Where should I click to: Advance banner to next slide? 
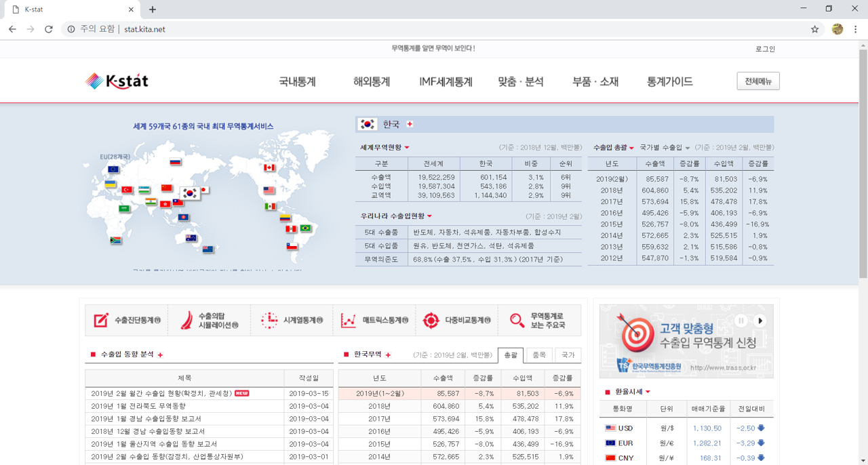(x=760, y=321)
